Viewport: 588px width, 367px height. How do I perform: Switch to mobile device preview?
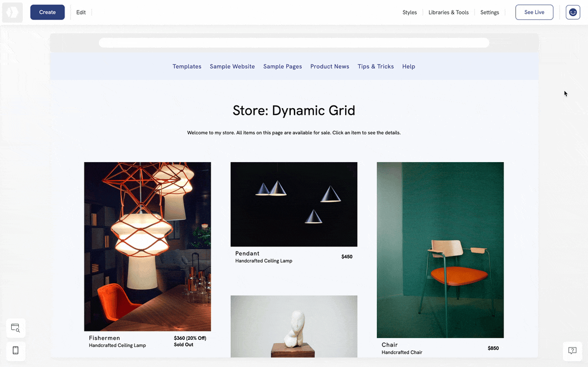16,350
